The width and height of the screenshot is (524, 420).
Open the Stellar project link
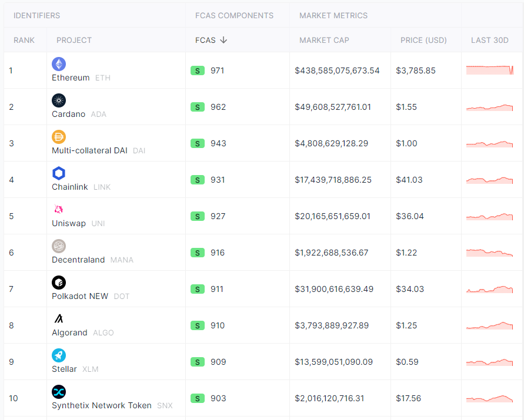coord(64,369)
